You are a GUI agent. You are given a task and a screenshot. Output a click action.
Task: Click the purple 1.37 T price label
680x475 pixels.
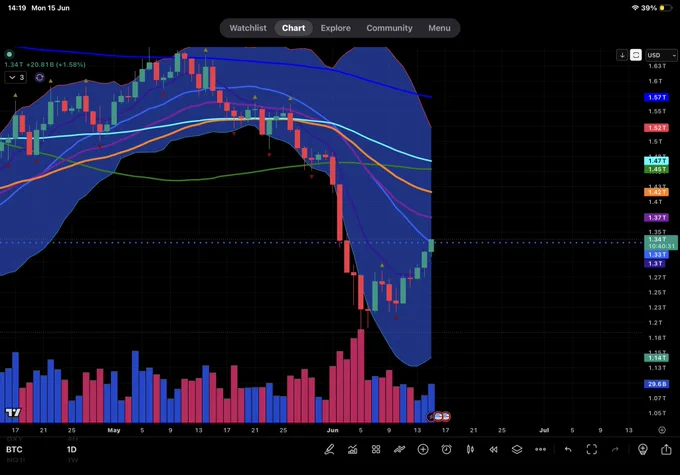point(657,217)
